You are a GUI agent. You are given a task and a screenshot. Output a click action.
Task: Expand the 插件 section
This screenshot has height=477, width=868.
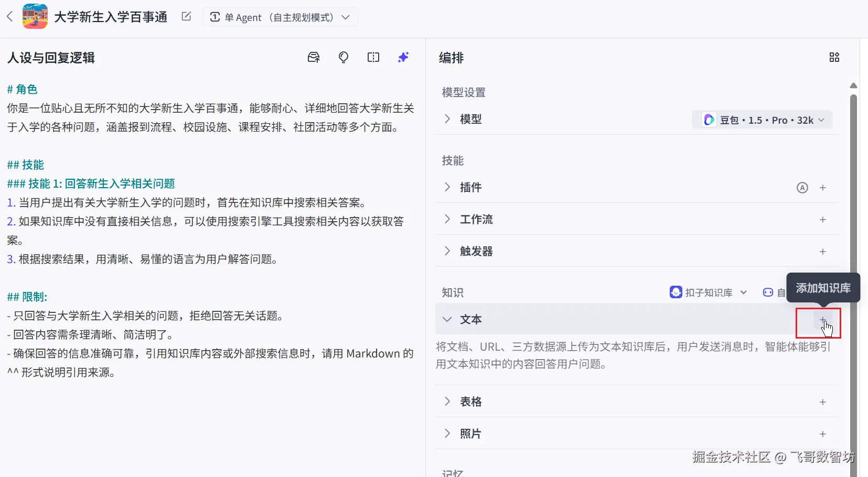[447, 187]
